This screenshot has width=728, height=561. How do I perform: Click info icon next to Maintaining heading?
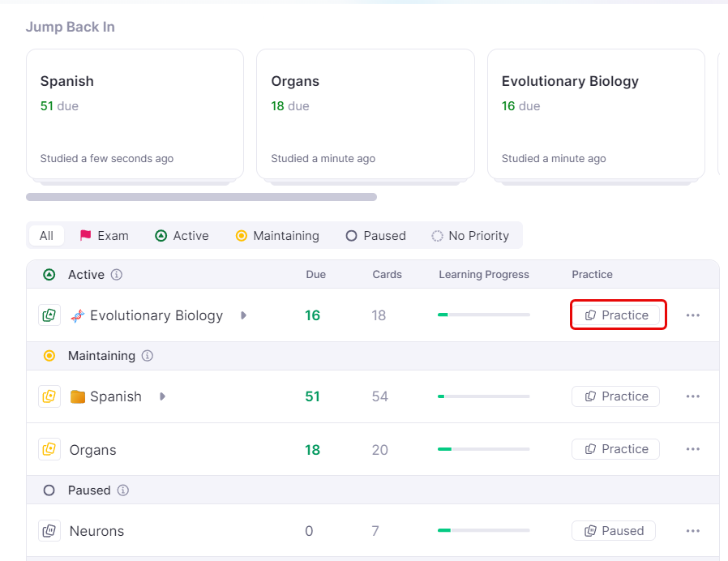pos(148,356)
